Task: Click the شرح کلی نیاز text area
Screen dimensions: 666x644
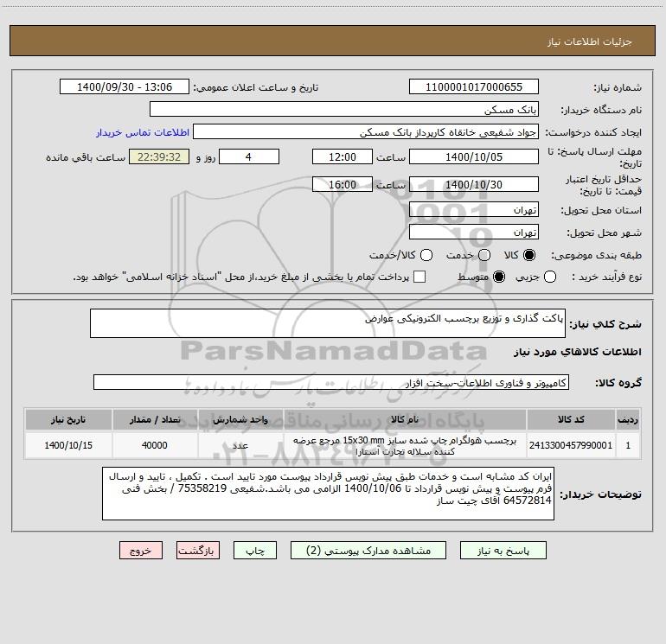Action: pos(328,323)
